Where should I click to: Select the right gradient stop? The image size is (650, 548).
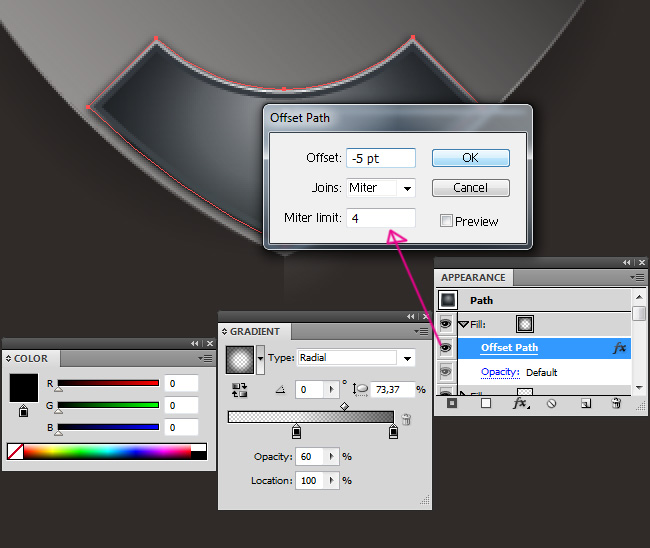pos(393,431)
